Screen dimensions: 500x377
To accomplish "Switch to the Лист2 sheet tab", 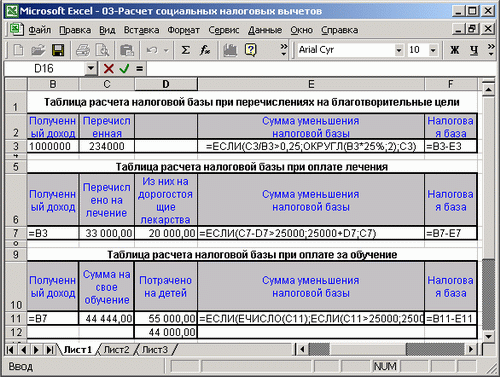I will [116, 350].
